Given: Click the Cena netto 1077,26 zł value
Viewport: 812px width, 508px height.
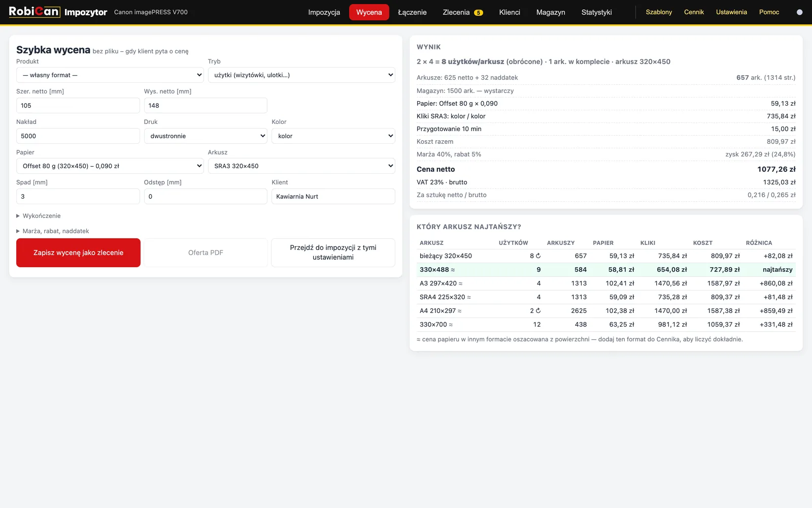Looking at the screenshot, I should click(776, 169).
